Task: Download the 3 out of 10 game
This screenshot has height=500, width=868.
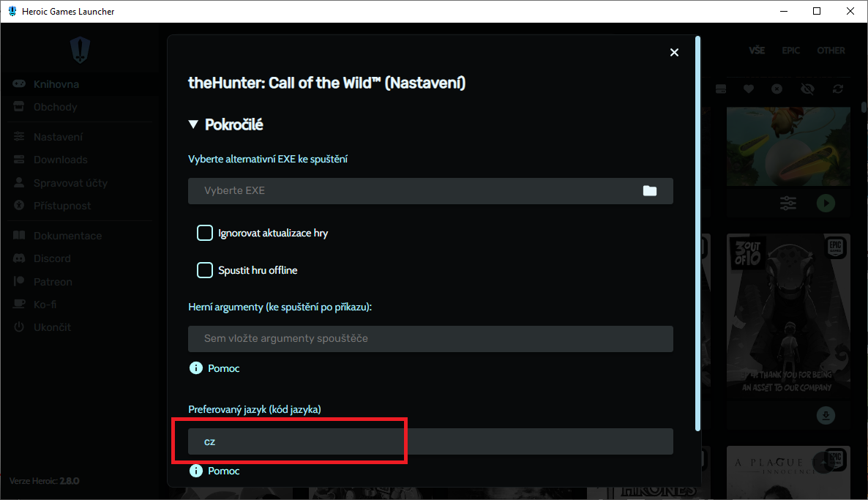Action: pos(826,416)
